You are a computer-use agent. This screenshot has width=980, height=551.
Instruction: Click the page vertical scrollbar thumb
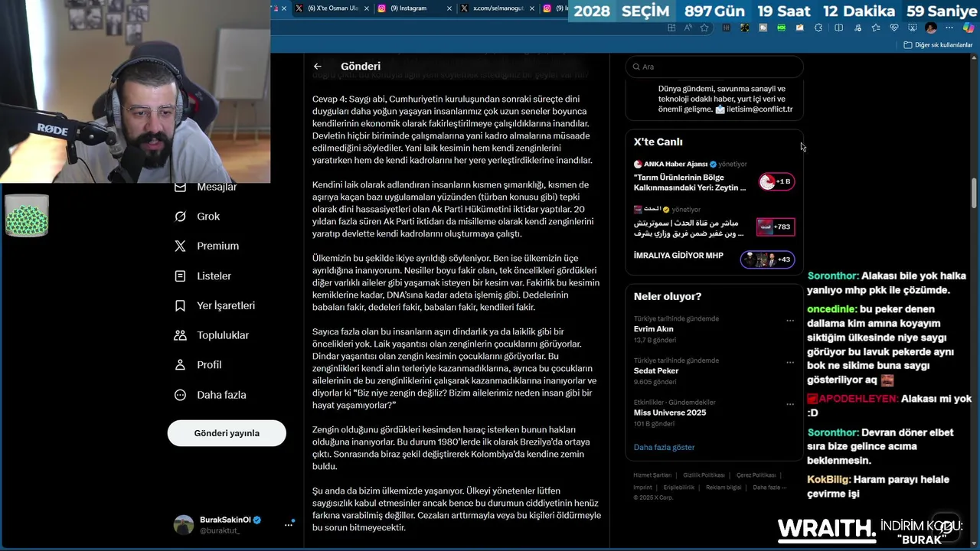click(975, 192)
